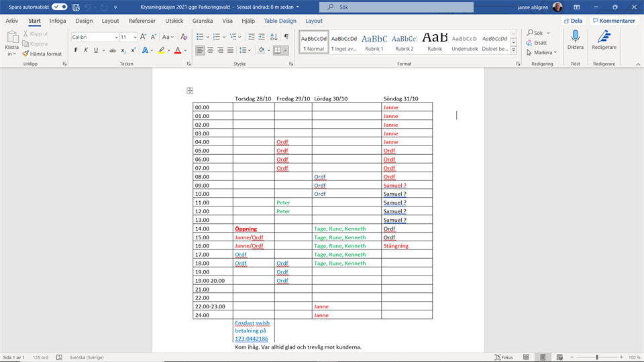644x362 pixels.
Task: Toggle bold formatting (F button)
Action: point(76,50)
